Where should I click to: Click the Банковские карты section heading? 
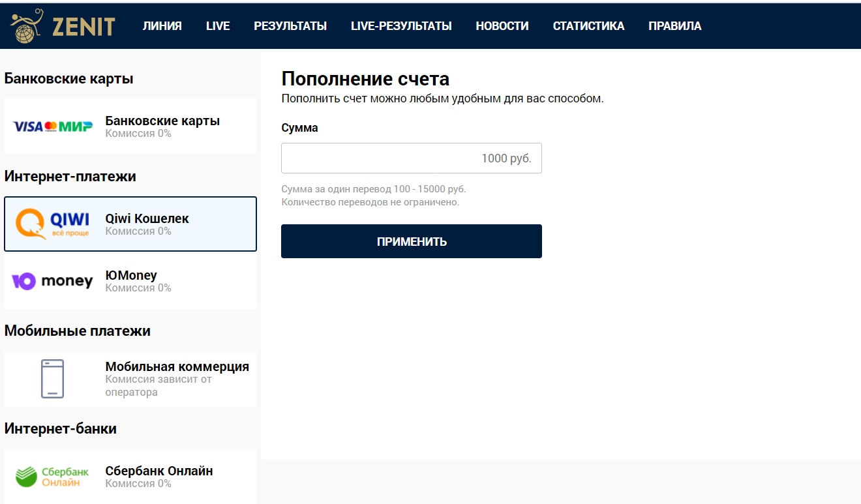68,79
